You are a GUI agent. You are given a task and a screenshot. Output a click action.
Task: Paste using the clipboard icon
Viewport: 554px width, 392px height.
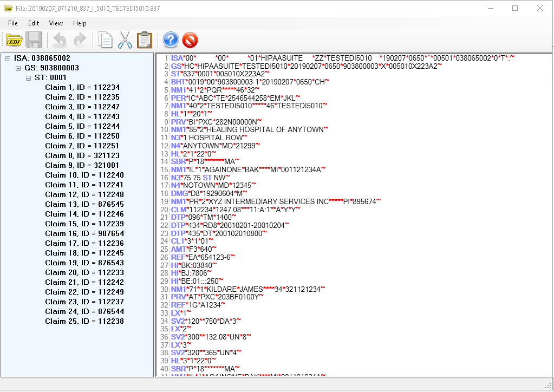(145, 40)
